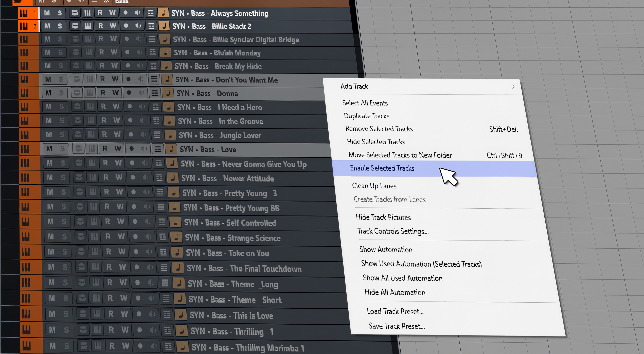644x354 pixels.
Task: Select track SYN Bass - Newer Attitude
Action: 228,179
